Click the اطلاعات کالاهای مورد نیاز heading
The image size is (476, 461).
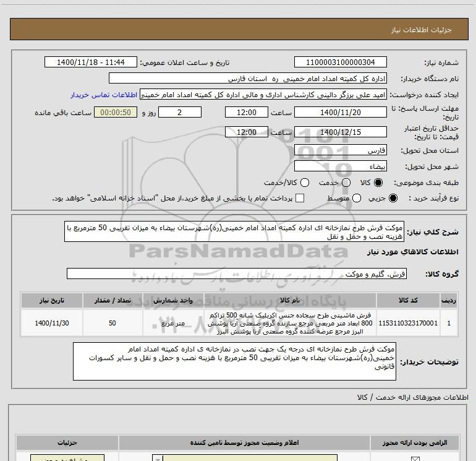tap(413, 252)
